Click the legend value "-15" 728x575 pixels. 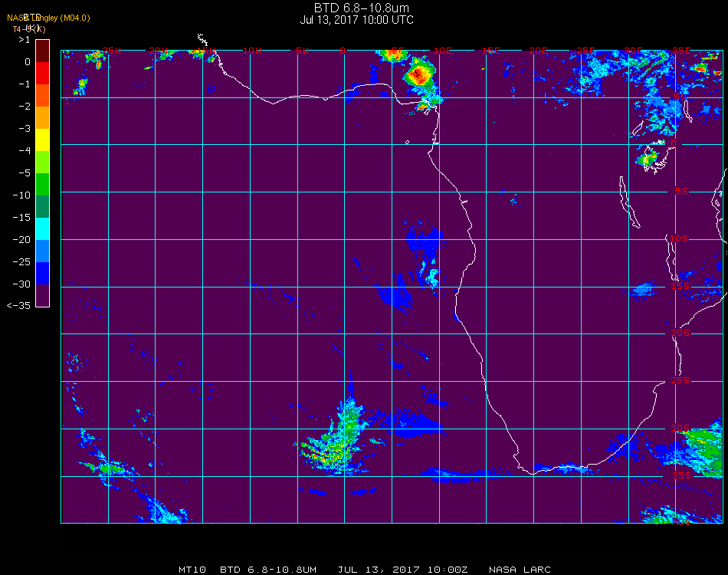(x=21, y=218)
